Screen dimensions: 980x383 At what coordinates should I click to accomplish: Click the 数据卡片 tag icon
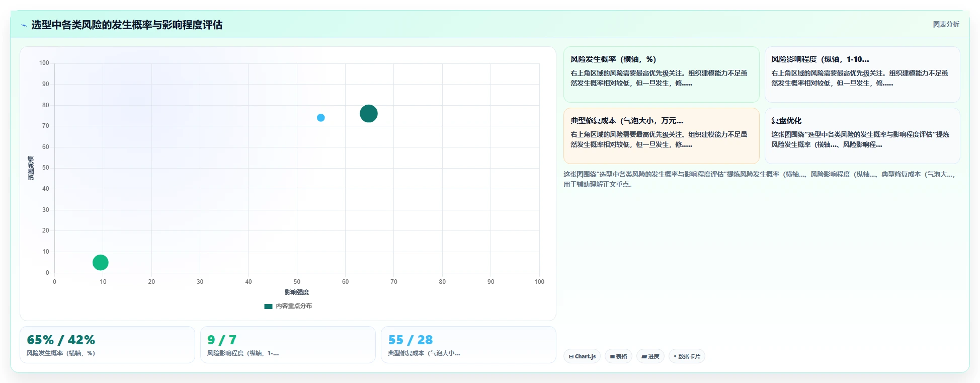(x=675, y=356)
